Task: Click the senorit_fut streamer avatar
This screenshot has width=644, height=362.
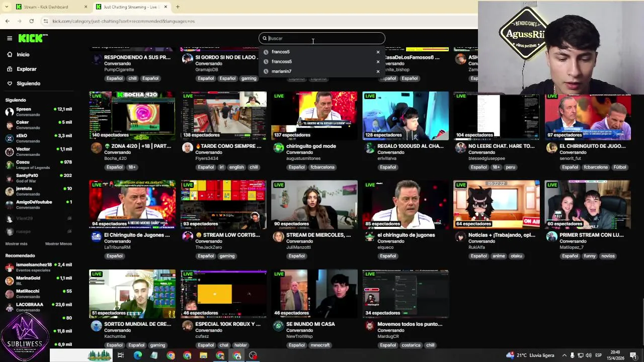Action: pos(551,148)
